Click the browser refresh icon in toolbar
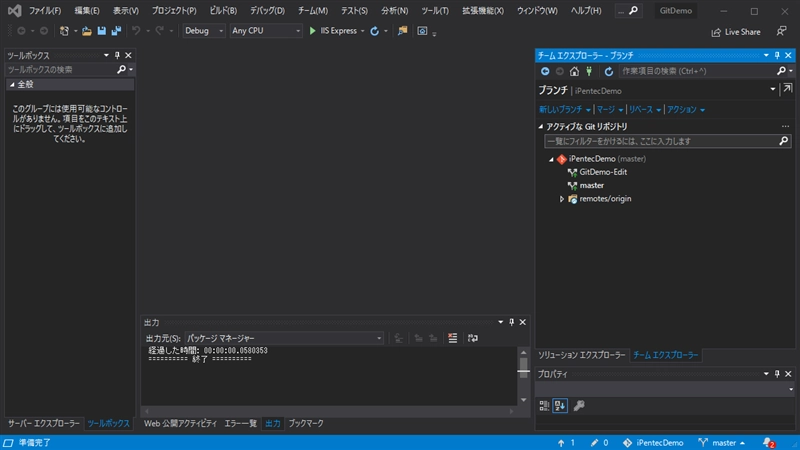800x450 pixels. coord(374,31)
